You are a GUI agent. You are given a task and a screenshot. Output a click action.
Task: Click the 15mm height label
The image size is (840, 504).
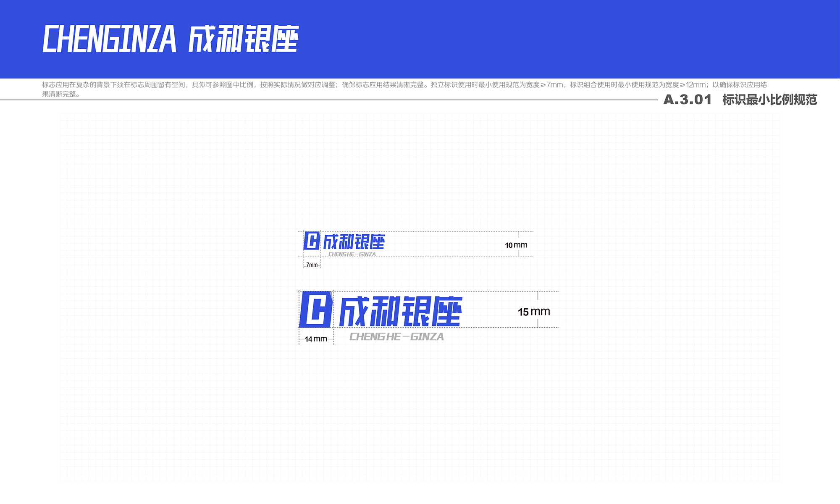[x=534, y=312]
